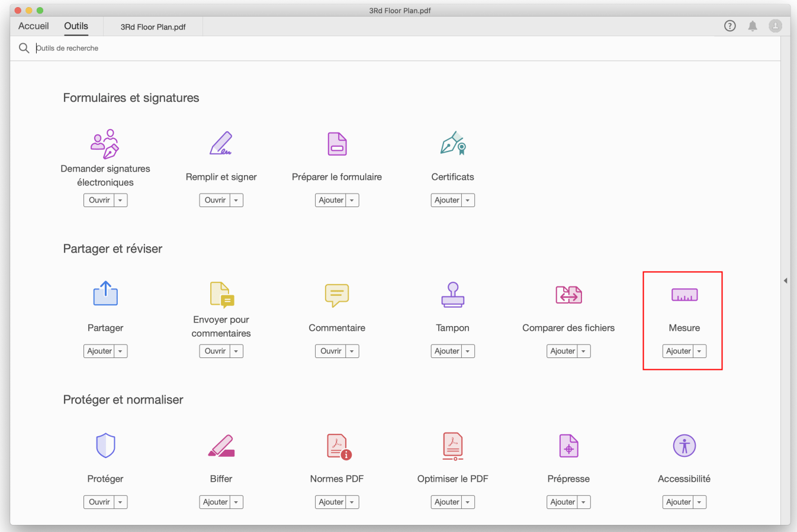Expand dropdown arrow for Remplir et signer

(236, 200)
